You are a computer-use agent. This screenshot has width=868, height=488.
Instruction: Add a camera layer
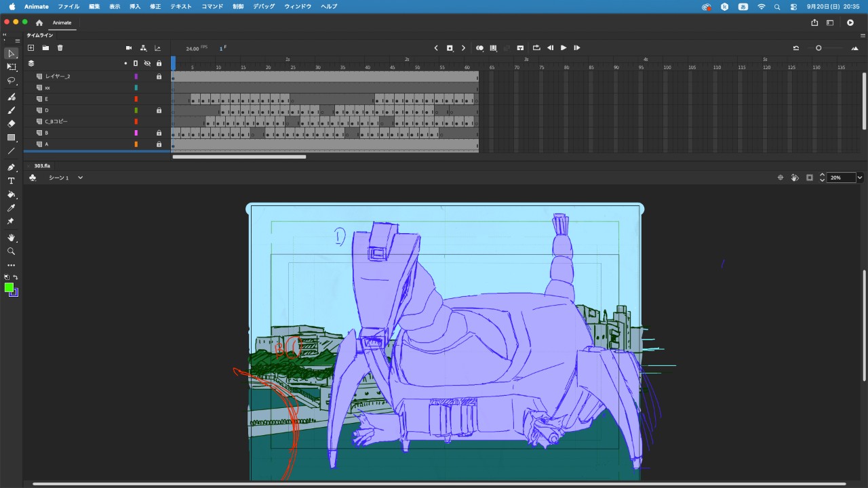point(129,48)
